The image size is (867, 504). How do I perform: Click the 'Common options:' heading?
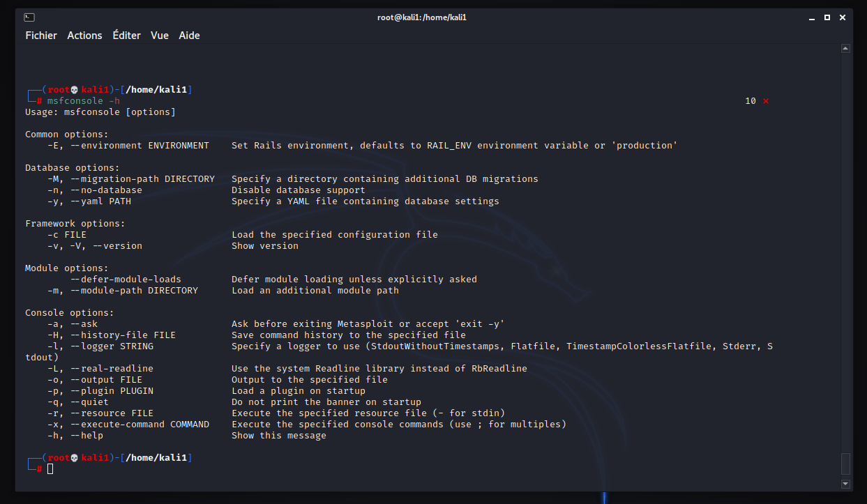(67, 135)
